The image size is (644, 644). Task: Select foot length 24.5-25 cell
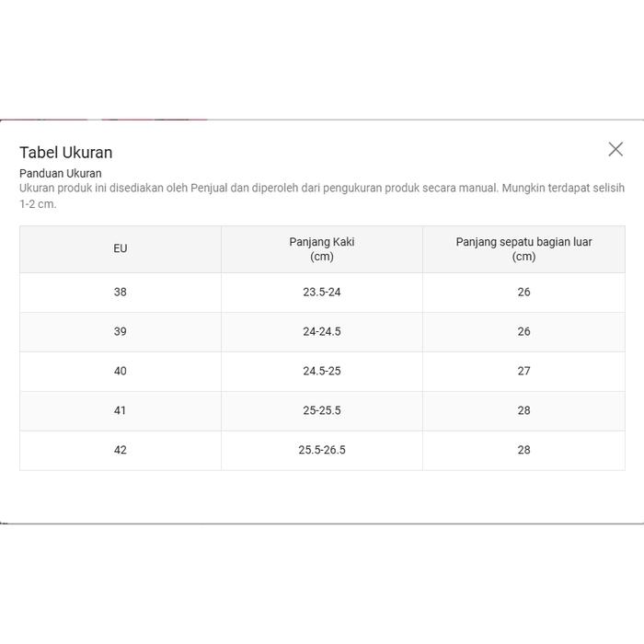click(322, 371)
